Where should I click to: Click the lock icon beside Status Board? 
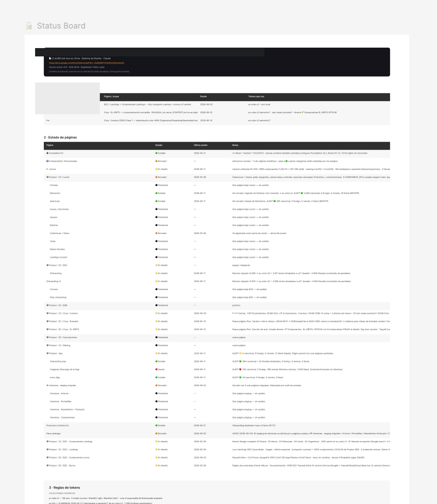(x=29, y=26)
